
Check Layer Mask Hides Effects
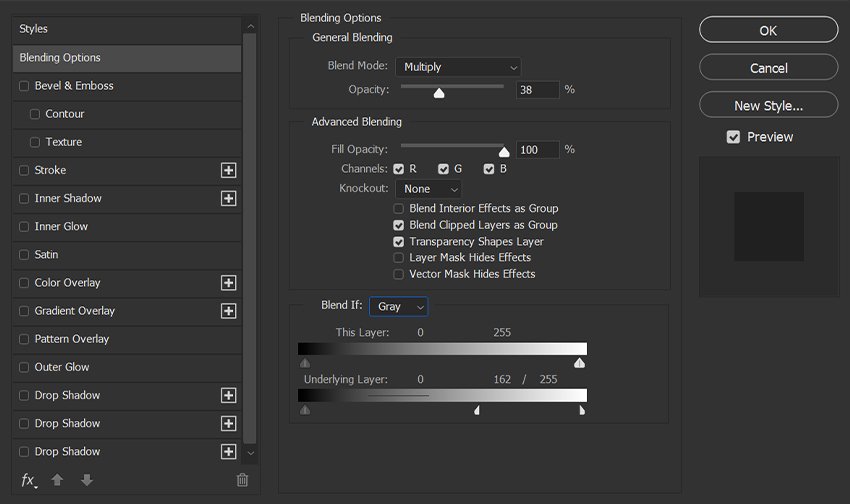(x=398, y=257)
